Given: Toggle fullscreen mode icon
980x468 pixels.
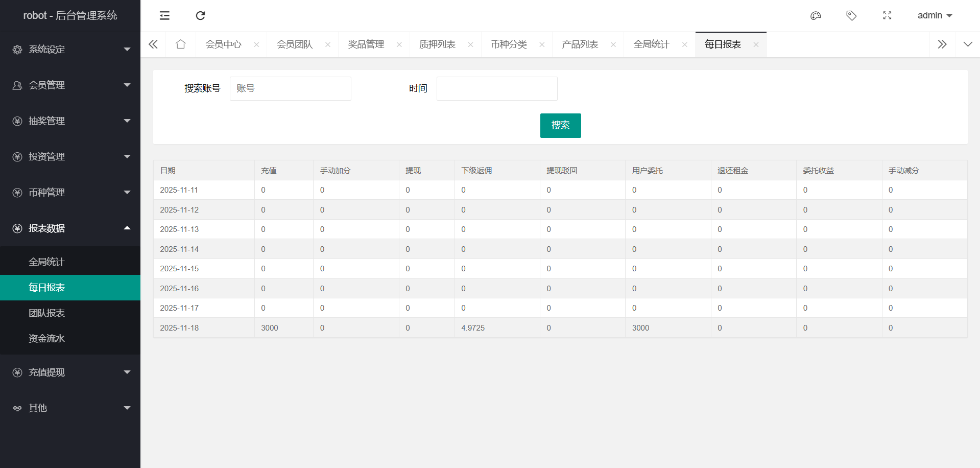Looking at the screenshot, I should (887, 15).
